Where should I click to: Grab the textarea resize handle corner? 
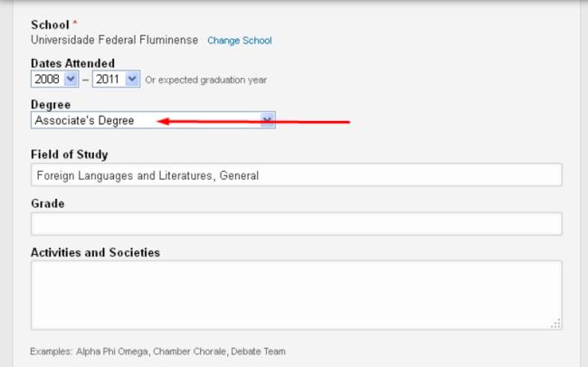tap(555, 324)
